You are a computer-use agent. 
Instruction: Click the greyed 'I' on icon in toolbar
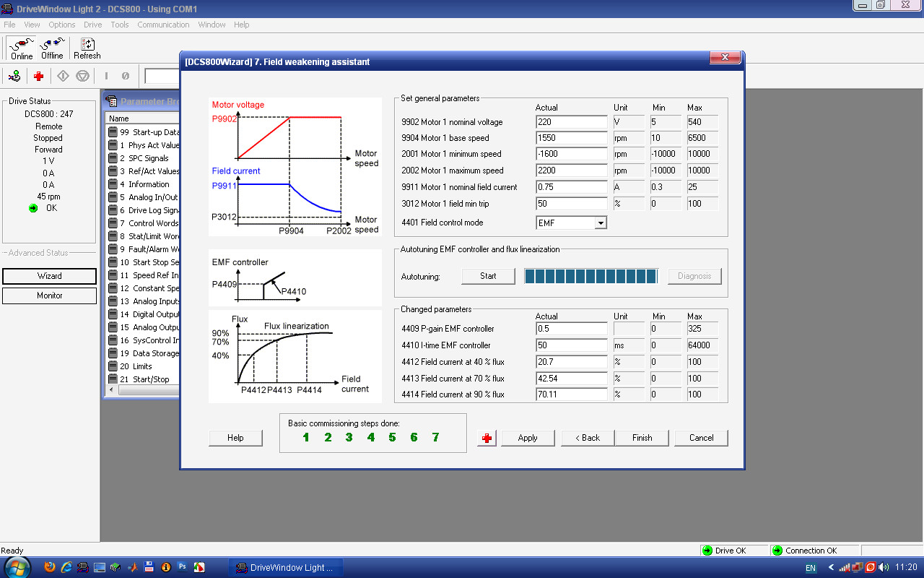click(106, 76)
